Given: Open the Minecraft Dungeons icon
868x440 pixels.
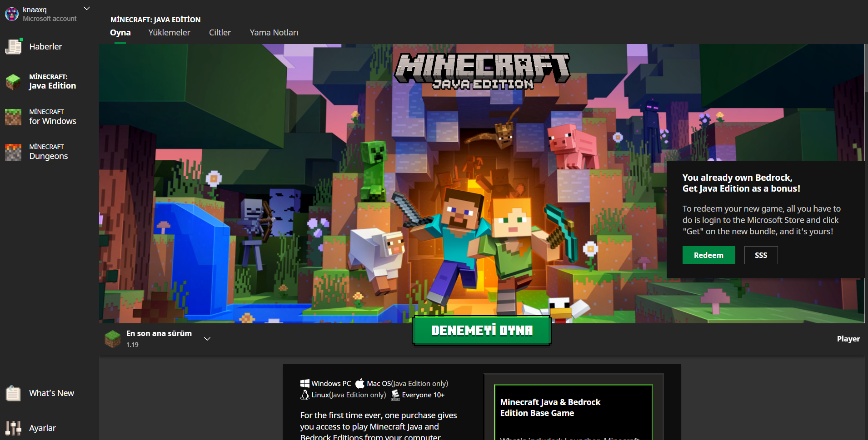Looking at the screenshot, I should 13,152.
